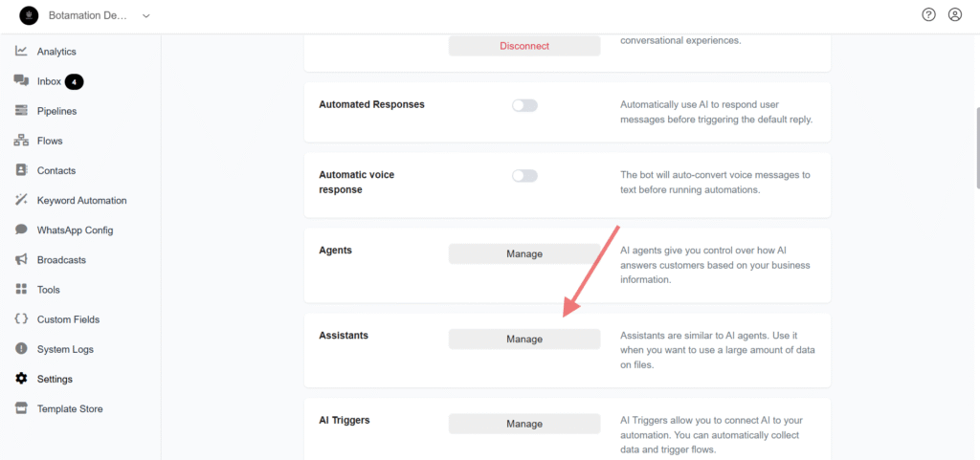
Task: Click the Inbox chat bubbles icon
Action: [21, 80]
